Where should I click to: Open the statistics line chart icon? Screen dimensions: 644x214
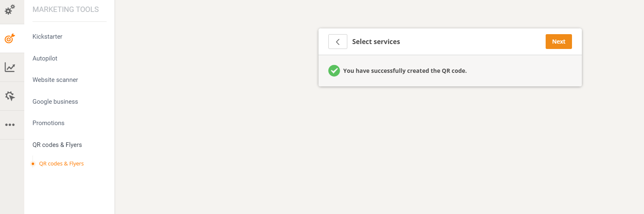10,67
